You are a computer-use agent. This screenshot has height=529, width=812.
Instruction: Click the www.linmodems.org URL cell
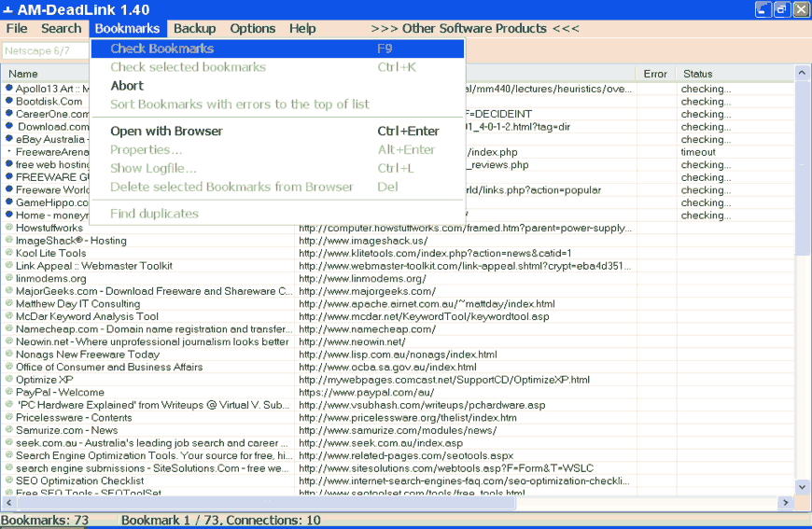click(362, 278)
